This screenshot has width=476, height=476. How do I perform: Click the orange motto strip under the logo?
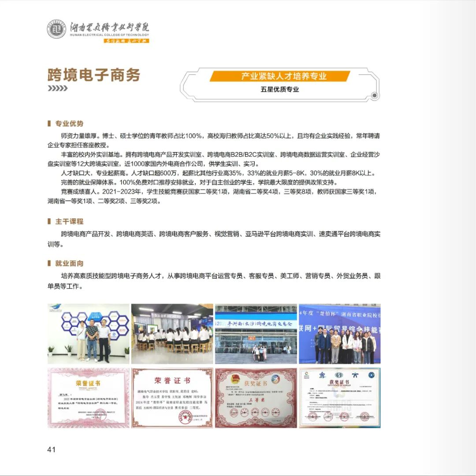[126, 41]
